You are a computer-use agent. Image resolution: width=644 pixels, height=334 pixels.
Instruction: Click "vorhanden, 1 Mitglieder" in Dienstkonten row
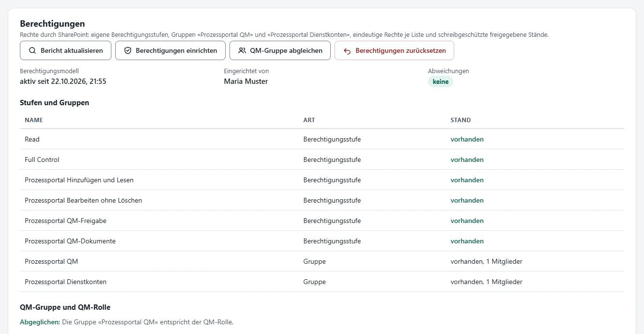(x=486, y=282)
